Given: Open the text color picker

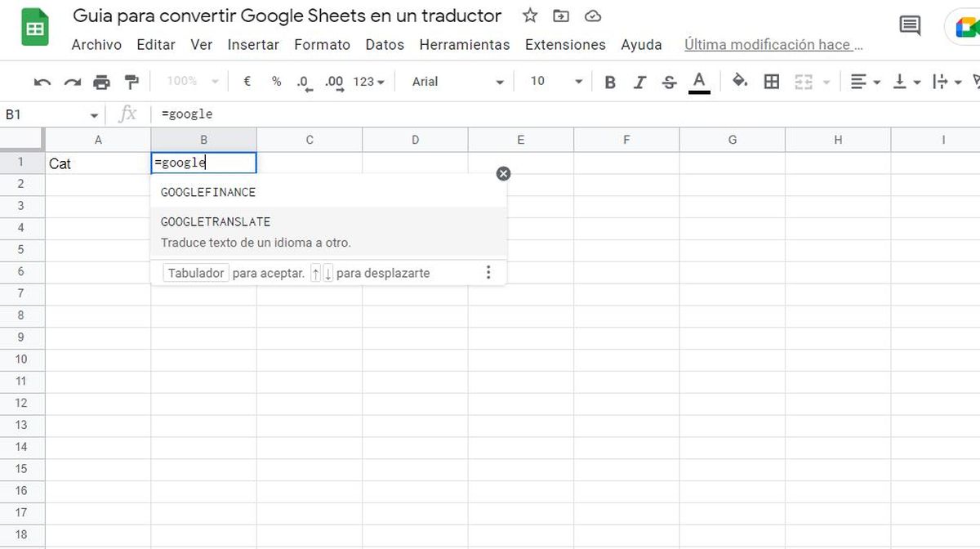Looking at the screenshot, I should (698, 82).
